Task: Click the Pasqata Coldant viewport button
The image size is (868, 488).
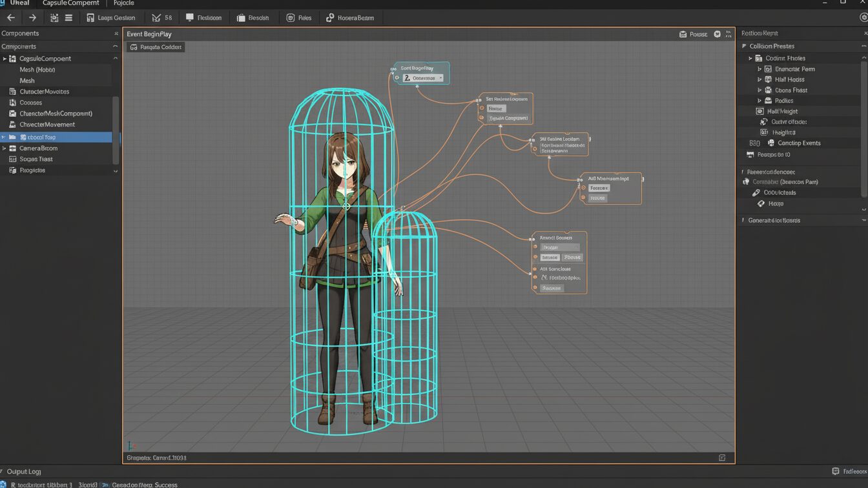Action: click(156, 47)
